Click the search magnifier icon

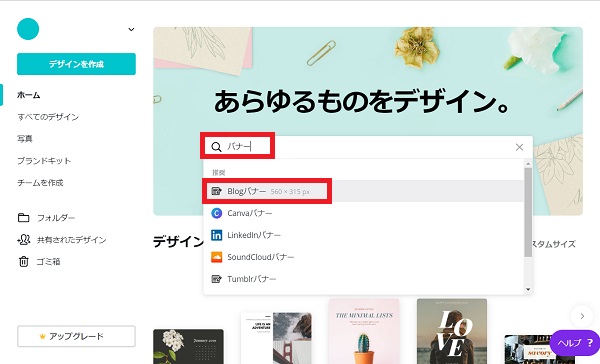coord(216,147)
